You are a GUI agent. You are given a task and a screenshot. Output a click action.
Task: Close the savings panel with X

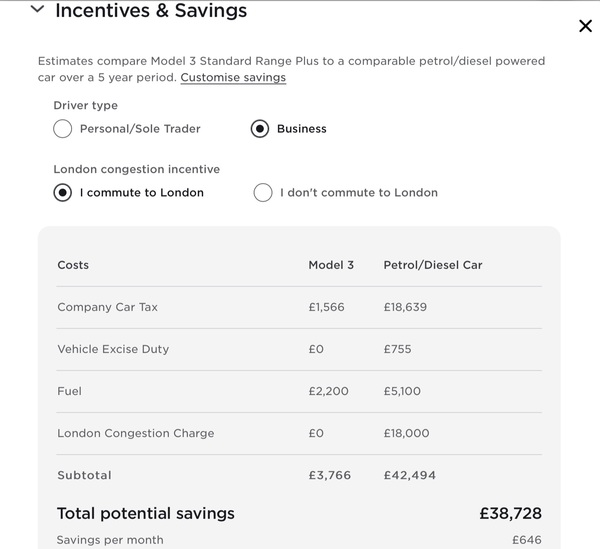[585, 26]
